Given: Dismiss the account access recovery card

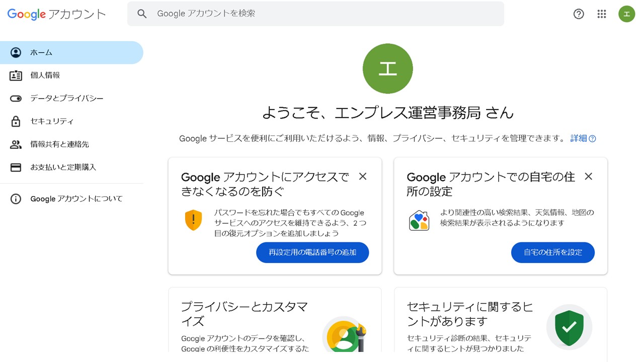Looking at the screenshot, I should point(363,176).
